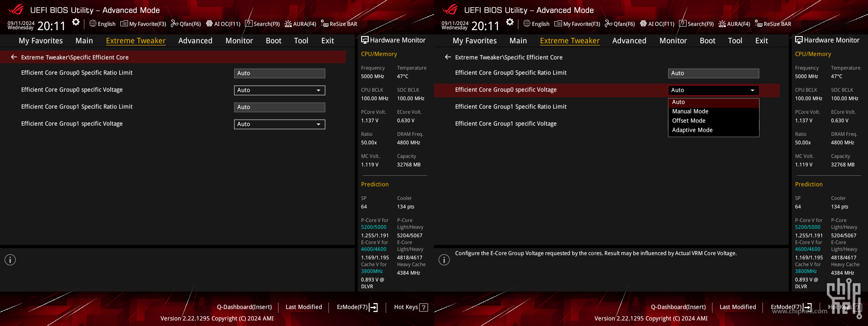Choose Auto in the open voltage list
868x326 pixels.
714,102
